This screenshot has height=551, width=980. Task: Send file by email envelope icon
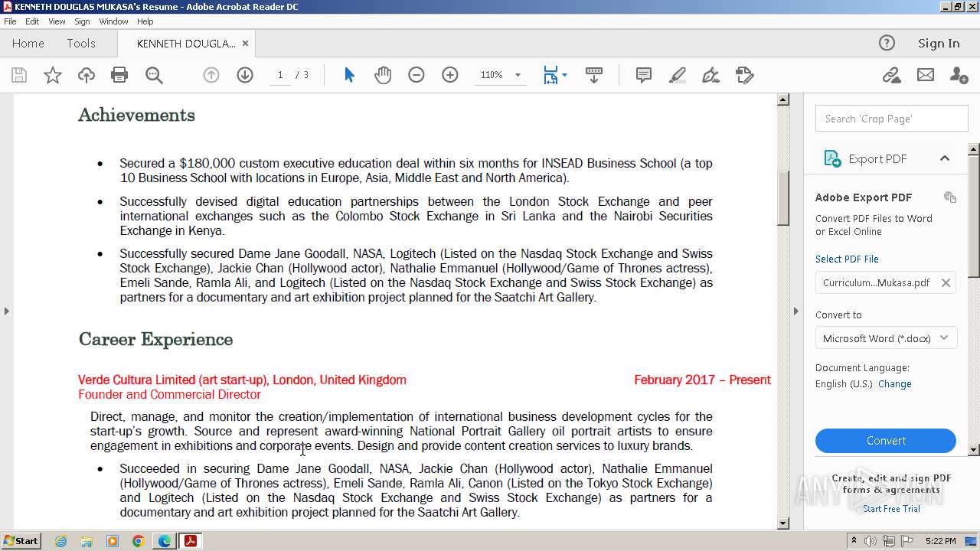click(926, 75)
